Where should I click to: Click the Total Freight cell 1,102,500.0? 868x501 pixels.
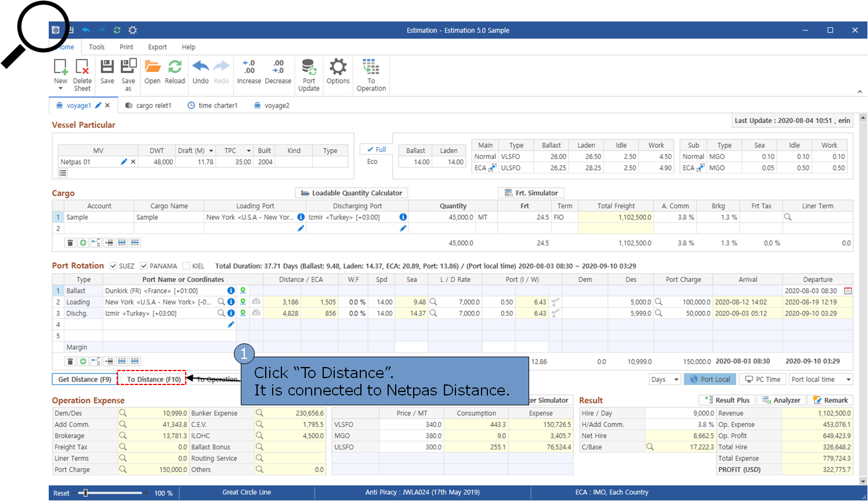[x=616, y=217]
